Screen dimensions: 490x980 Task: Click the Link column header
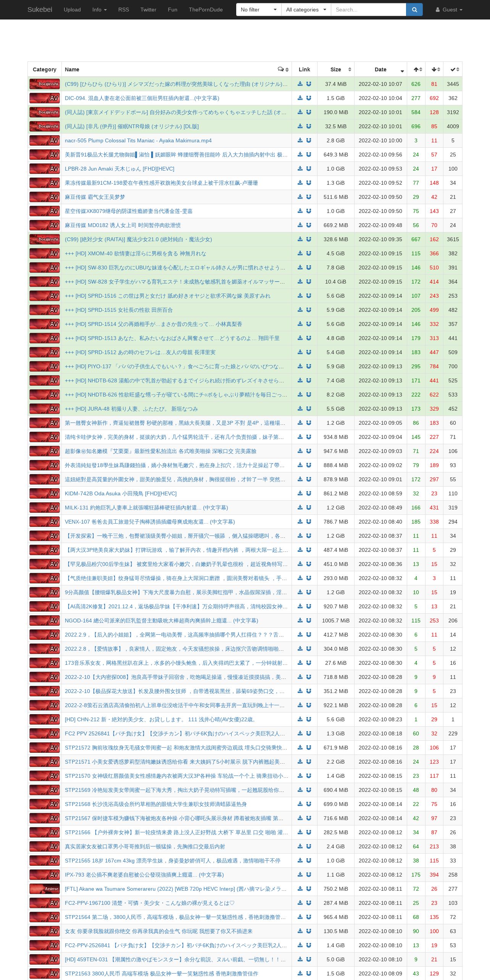coord(305,69)
